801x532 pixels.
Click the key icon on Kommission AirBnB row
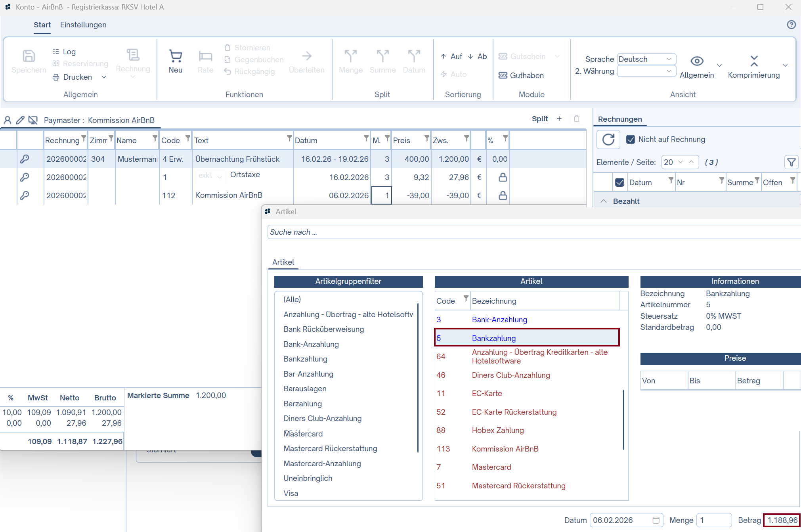(x=25, y=195)
